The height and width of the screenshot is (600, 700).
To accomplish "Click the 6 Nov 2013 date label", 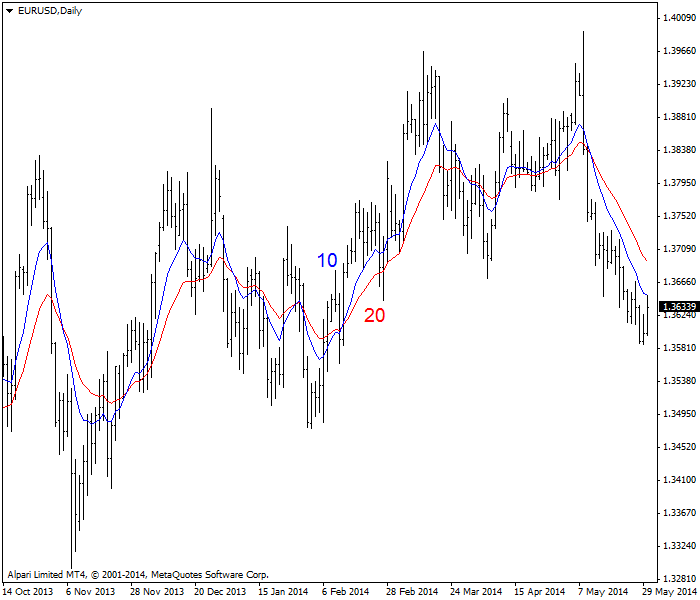I will 91,592.
